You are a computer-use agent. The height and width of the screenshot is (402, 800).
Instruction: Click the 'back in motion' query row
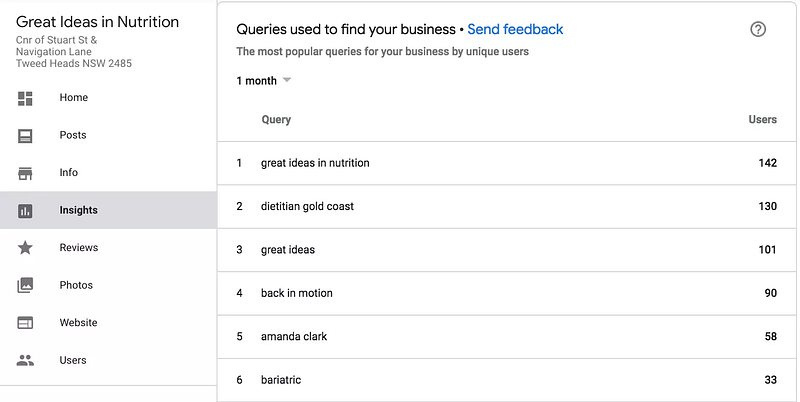pyautogui.click(x=296, y=293)
